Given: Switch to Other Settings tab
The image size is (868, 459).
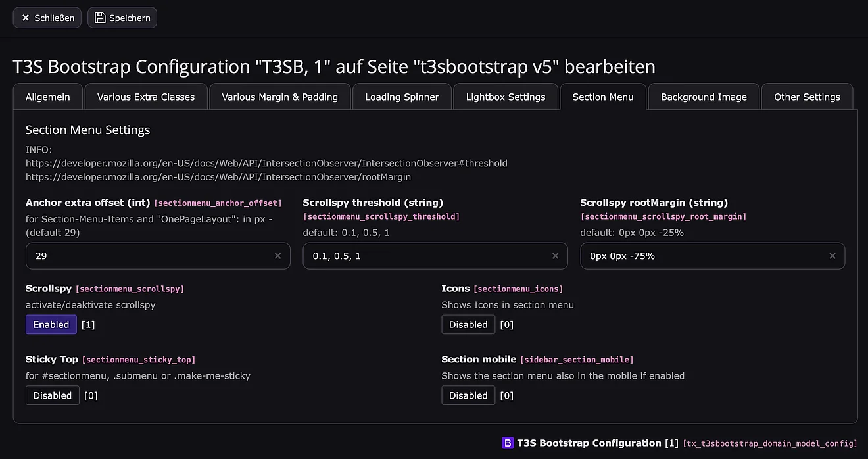Looking at the screenshot, I should (807, 97).
